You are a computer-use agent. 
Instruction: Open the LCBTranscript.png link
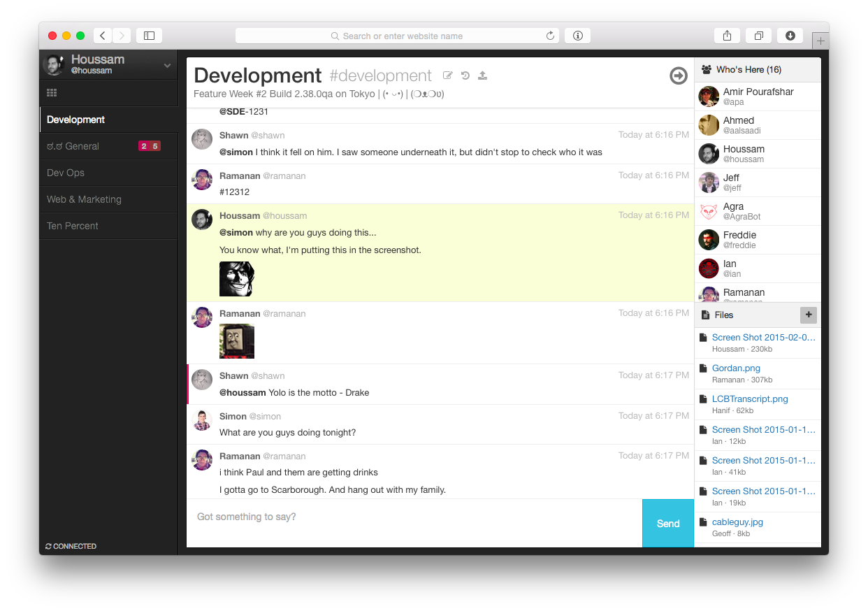click(750, 398)
